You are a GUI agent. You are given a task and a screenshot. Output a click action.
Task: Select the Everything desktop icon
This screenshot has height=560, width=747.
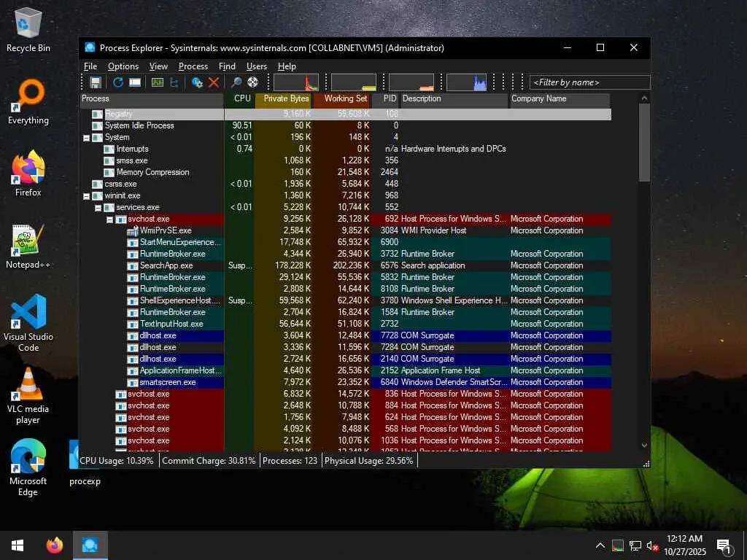(x=28, y=102)
